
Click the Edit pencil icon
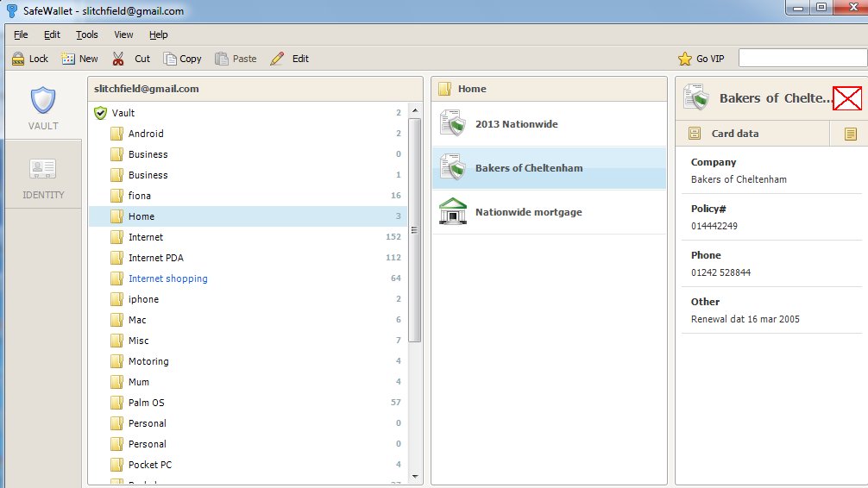click(x=277, y=59)
